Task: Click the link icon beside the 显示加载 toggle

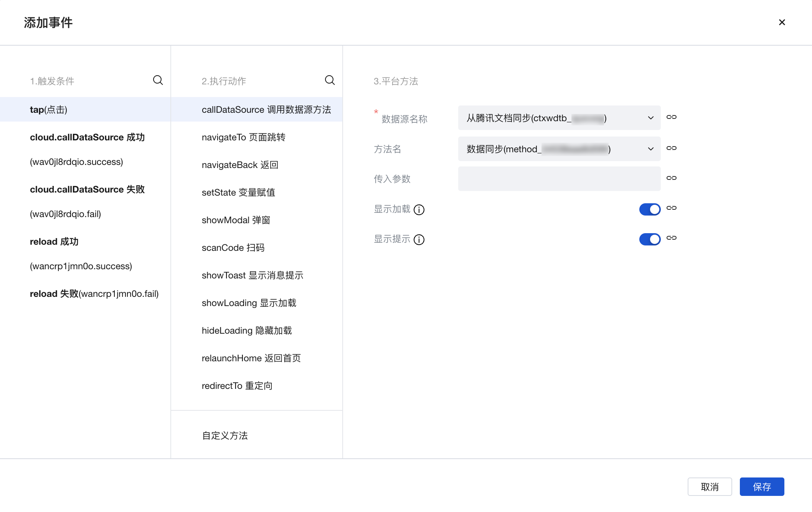Action: (x=671, y=208)
